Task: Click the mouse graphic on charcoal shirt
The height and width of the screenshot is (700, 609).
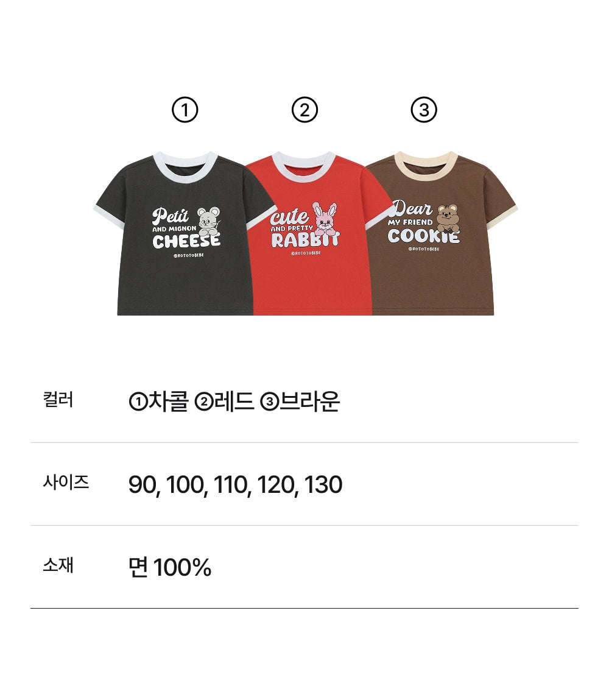Action: click(x=208, y=221)
